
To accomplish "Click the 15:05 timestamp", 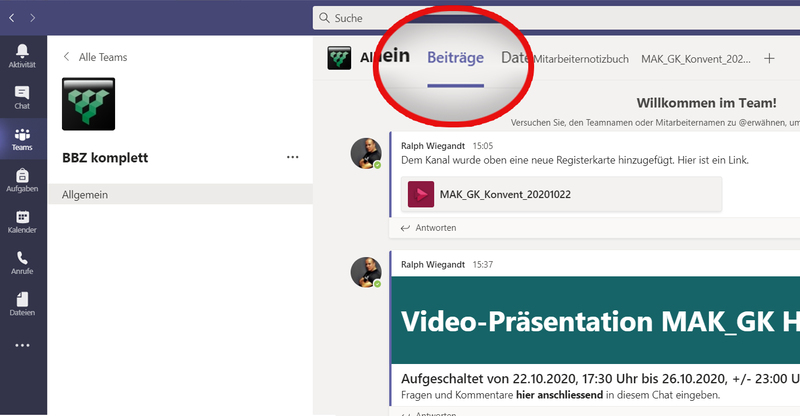I will click(x=483, y=146).
